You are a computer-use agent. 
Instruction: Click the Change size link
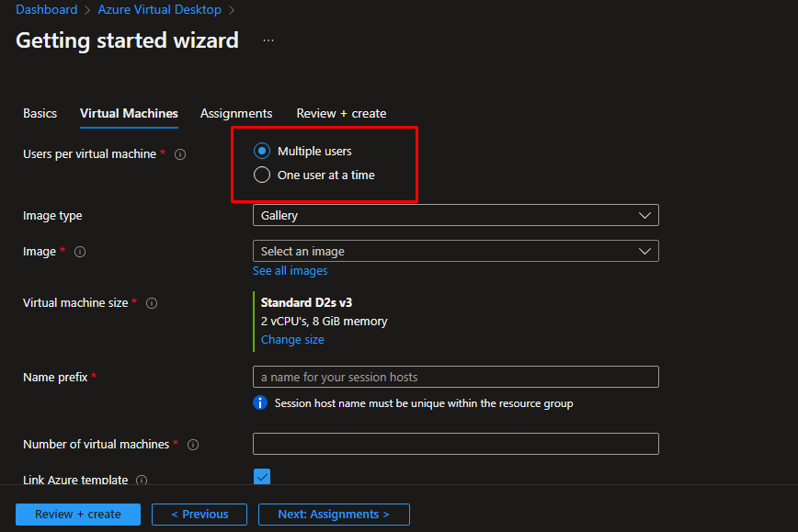292,339
